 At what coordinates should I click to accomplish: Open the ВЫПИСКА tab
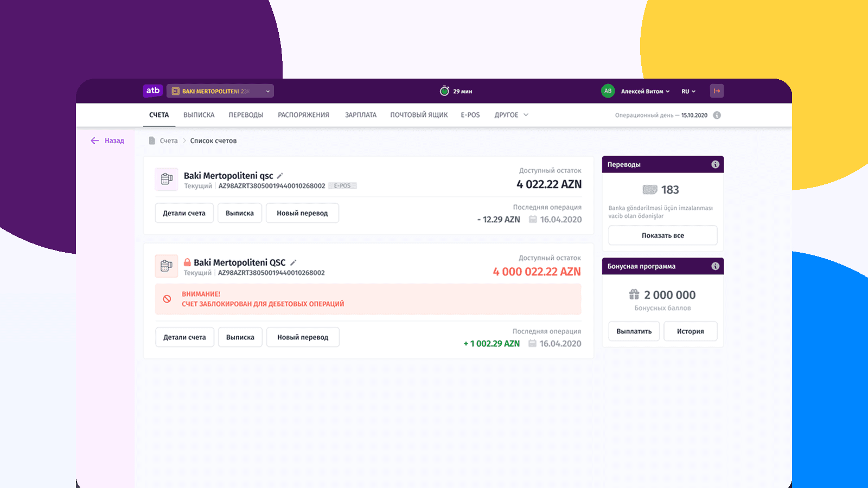pyautogui.click(x=199, y=115)
